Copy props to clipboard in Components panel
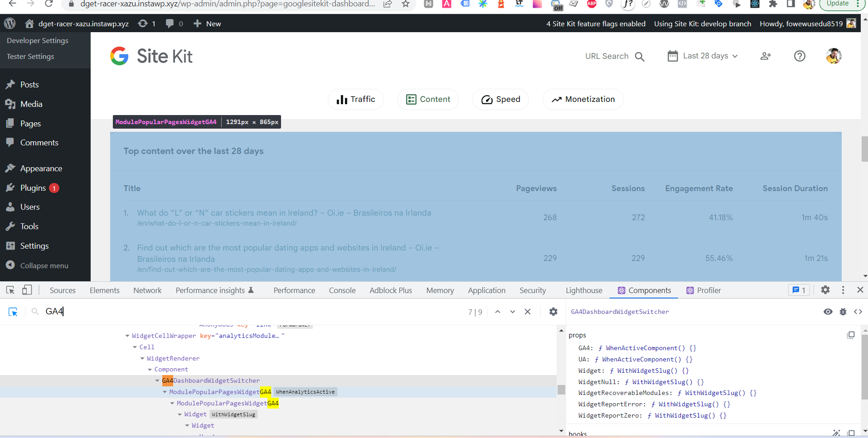The width and height of the screenshot is (868, 438). (x=851, y=335)
